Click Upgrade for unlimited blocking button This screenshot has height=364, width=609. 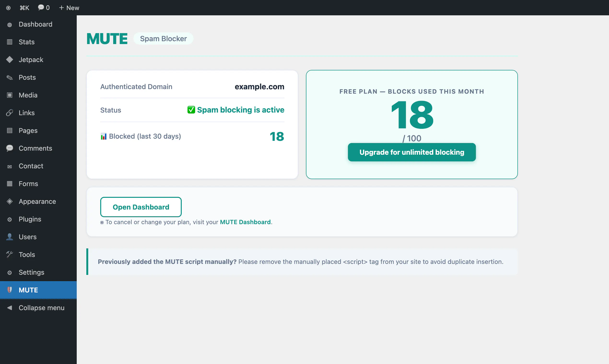point(412,152)
